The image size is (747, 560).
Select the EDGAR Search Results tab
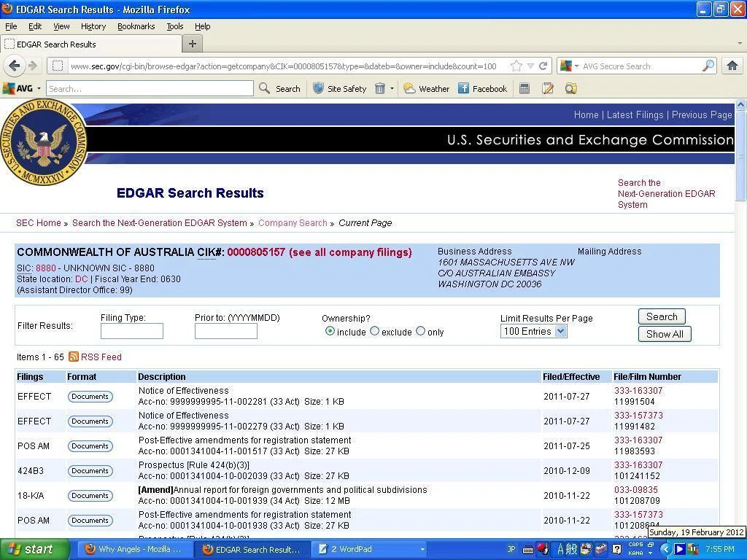[x=91, y=44]
